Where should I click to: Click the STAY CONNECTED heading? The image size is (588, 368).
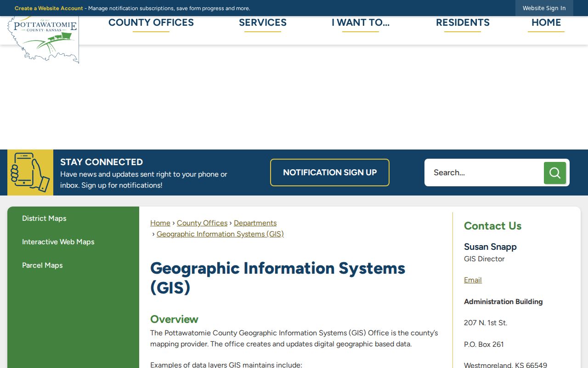[102, 162]
